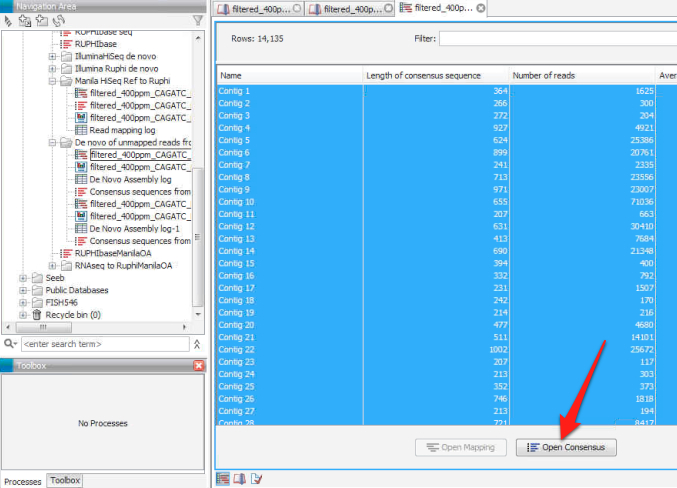This screenshot has height=488, width=677.
Task: Switch to the Toolbox tab
Action: 66,481
